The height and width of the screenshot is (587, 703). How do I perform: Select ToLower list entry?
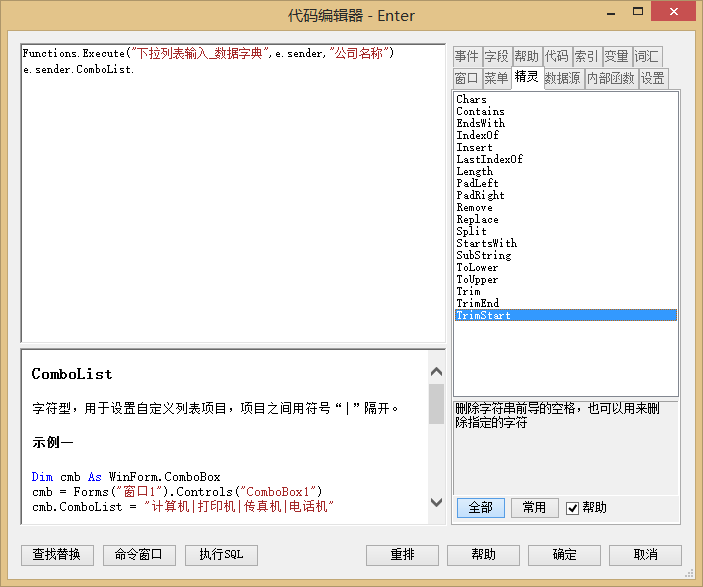pos(566,268)
